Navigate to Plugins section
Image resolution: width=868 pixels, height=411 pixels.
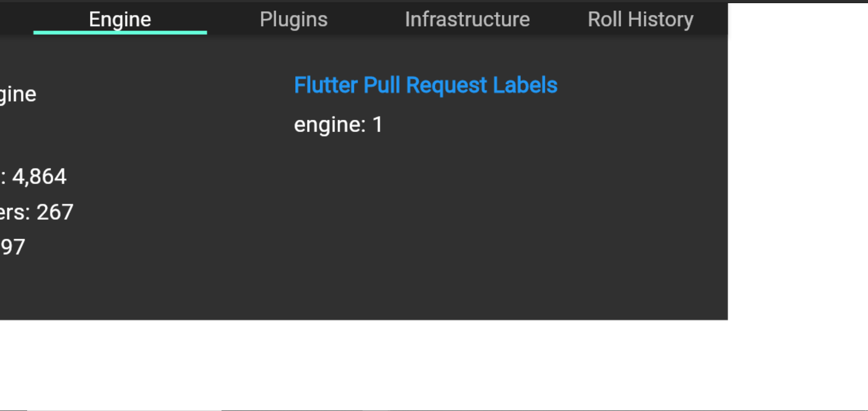coord(294,19)
